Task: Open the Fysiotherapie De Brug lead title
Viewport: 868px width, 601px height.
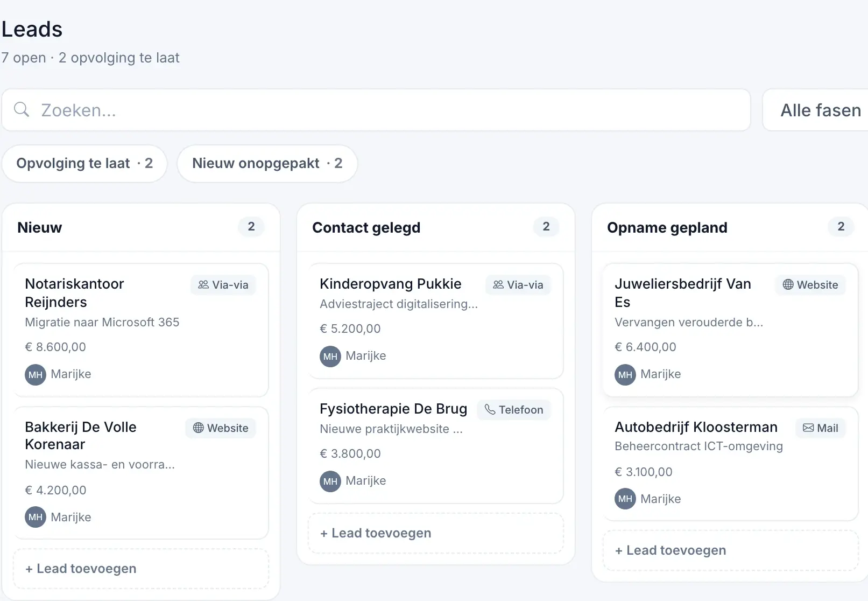Action: tap(393, 409)
